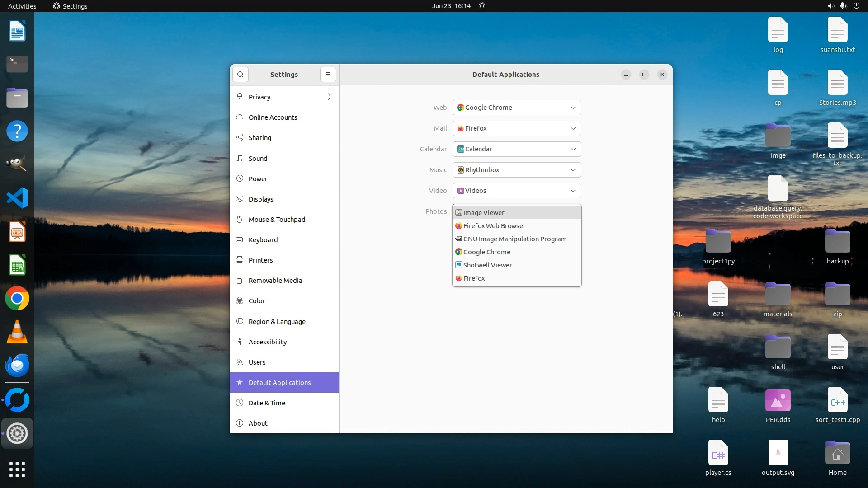Expand the Privacy section chevron
Image resolution: width=868 pixels, height=488 pixels.
[329, 97]
